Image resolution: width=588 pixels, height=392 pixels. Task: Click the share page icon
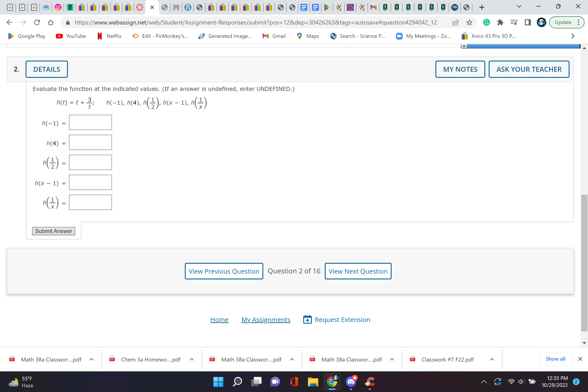[x=455, y=23]
